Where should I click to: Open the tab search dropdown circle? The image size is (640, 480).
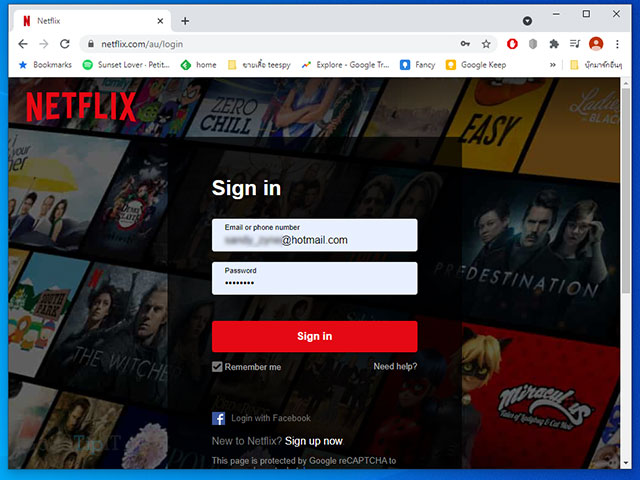[527, 21]
